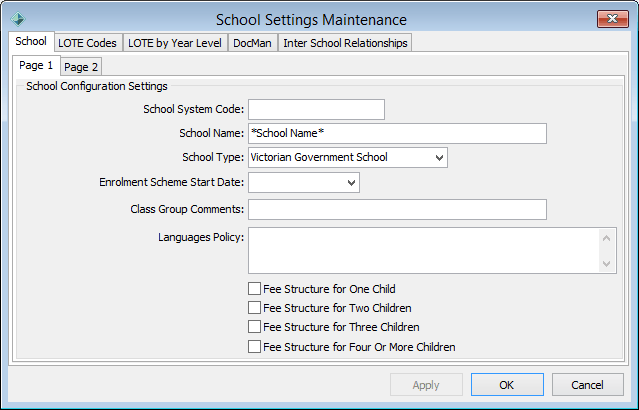Go to the Page 2 sub-tab
The height and width of the screenshot is (410, 639).
[81, 67]
